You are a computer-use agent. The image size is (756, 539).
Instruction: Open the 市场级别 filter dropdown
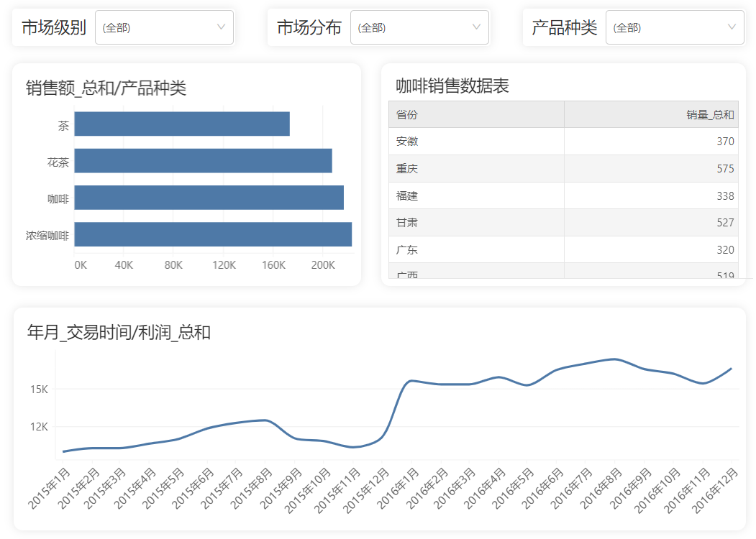coord(165,27)
